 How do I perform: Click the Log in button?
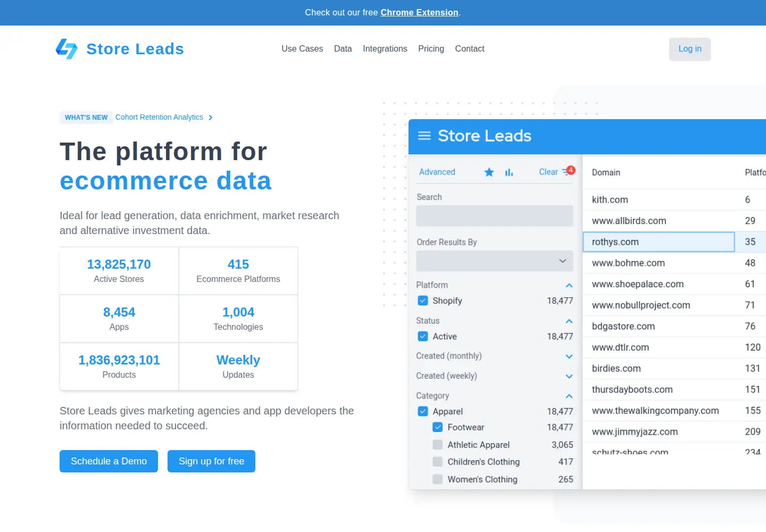(x=690, y=49)
